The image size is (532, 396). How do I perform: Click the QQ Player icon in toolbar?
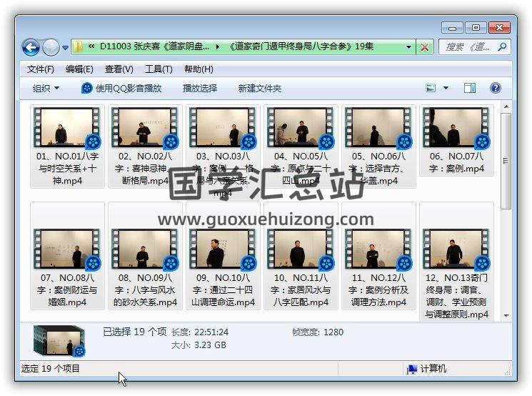tap(87, 88)
